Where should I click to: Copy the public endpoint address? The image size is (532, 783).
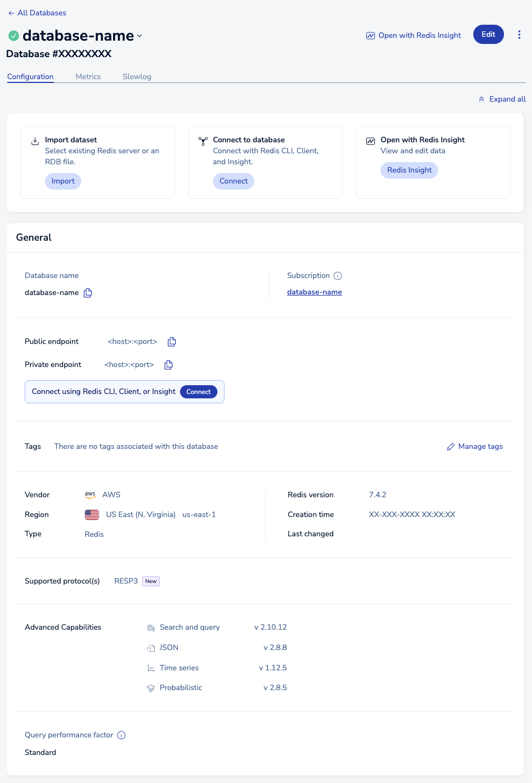coord(172,342)
